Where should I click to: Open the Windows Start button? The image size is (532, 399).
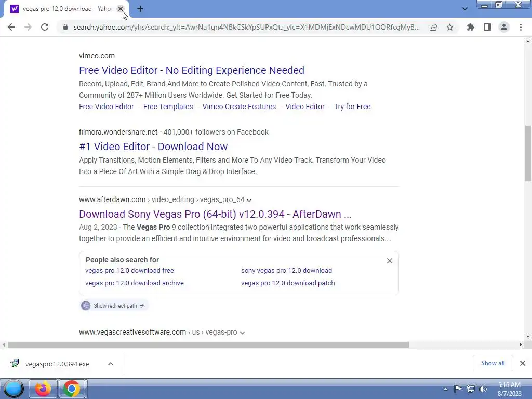[x=14, y=389]
